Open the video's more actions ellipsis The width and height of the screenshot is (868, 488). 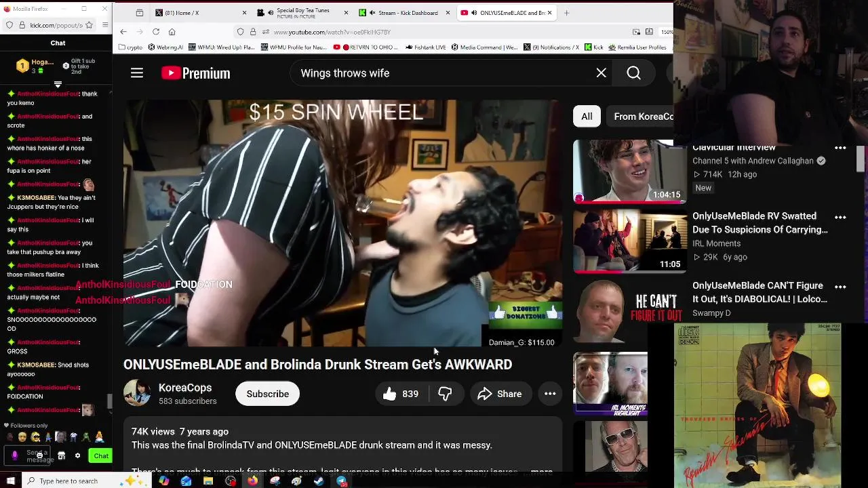pos(550,394)
